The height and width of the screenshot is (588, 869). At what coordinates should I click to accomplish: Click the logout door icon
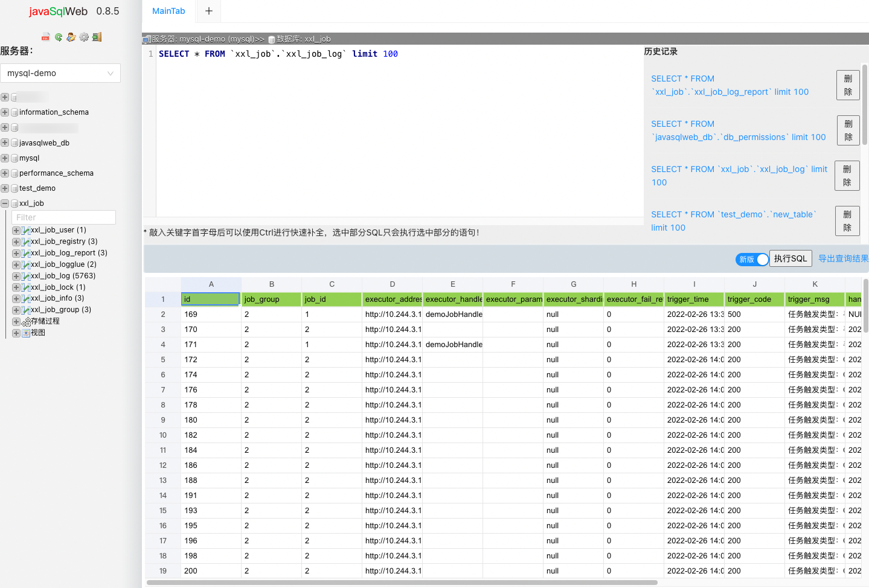point(97,37)
